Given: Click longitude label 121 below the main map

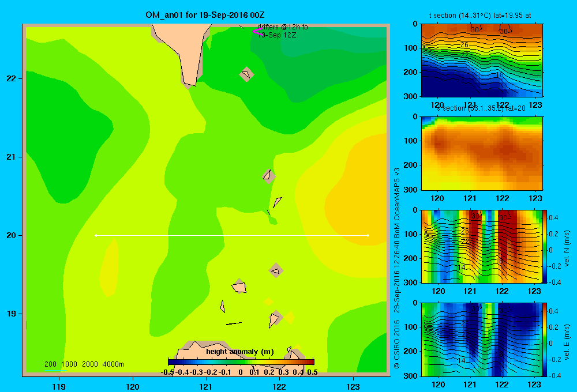Looking at the screenshot, I should point(206,386).
